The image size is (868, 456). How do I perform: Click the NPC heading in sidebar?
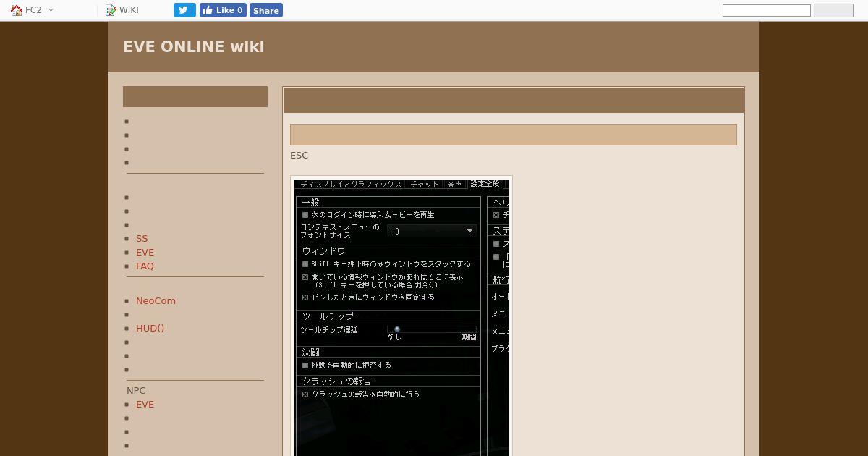pos(136,390)
